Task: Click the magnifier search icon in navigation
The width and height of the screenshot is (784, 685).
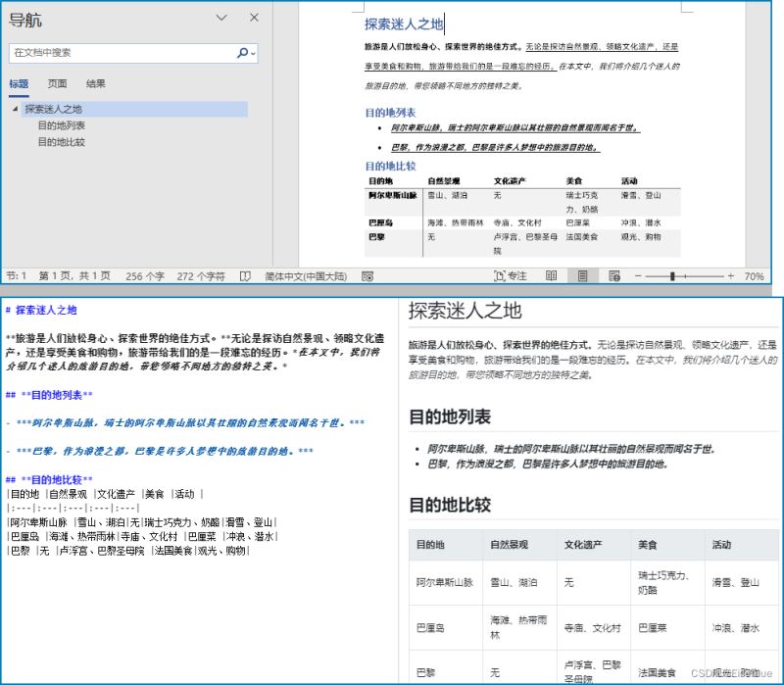Action: tap(242, 53)
